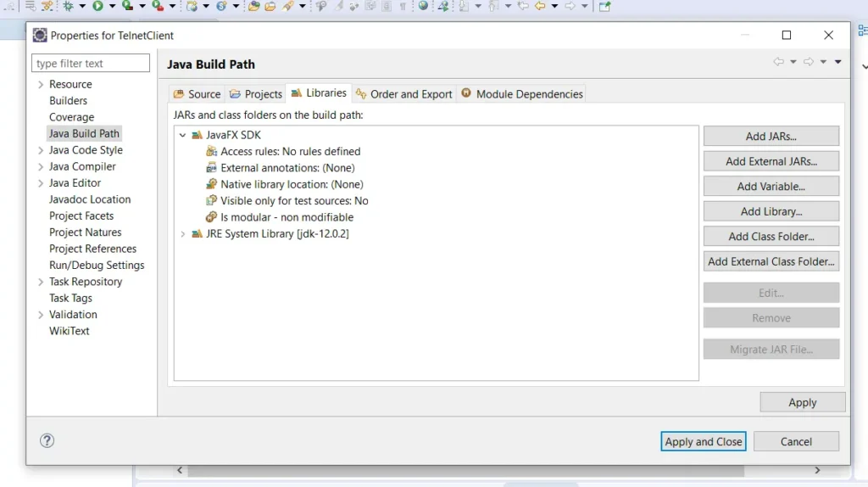Viewport: 868px width, 487px height.
Task: Open the Module Dependencies tab
Action: (521, 94)
